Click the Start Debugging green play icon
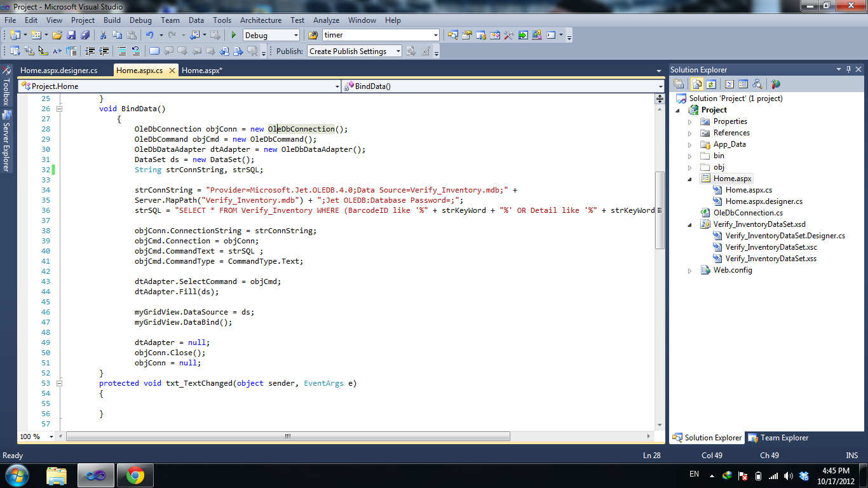868x488 pixels. click(x=233, y=36)
